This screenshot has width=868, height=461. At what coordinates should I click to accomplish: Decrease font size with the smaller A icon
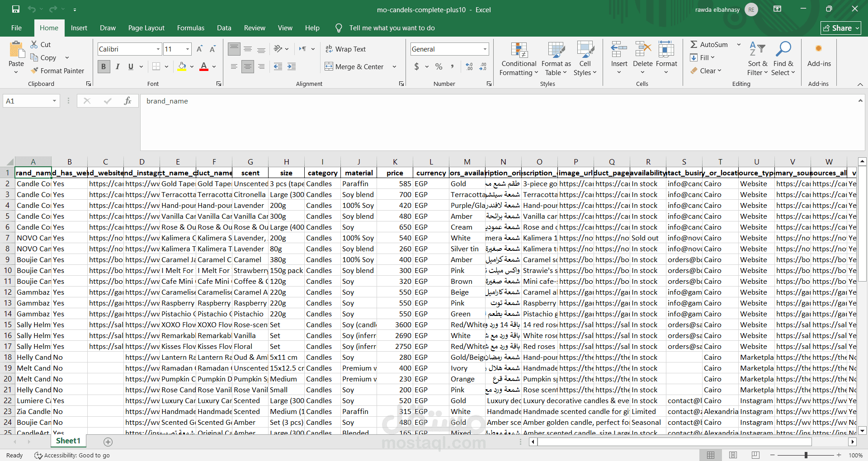coord(212,49)
